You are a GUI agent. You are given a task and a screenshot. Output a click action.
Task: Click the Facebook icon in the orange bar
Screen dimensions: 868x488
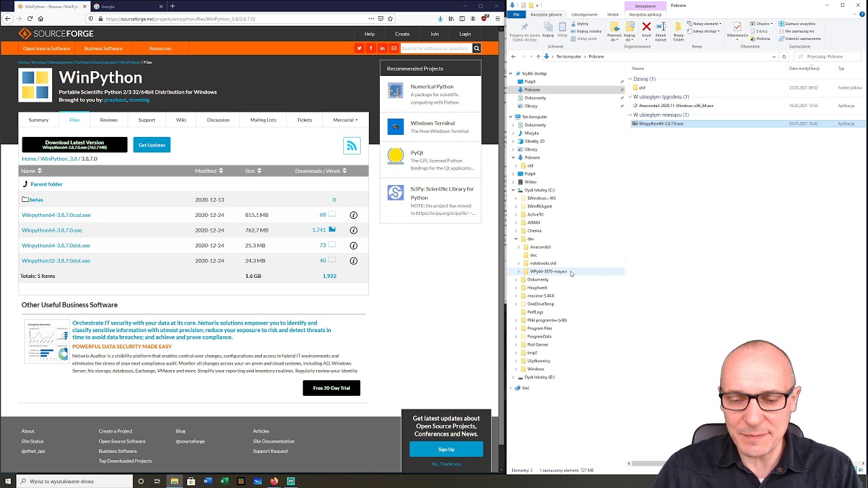pos(371,48)
